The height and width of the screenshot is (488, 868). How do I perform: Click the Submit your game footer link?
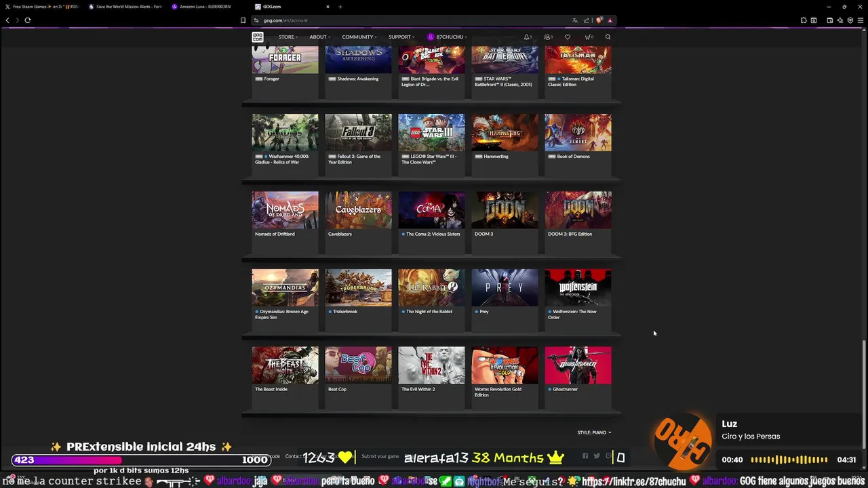point(380,456)
